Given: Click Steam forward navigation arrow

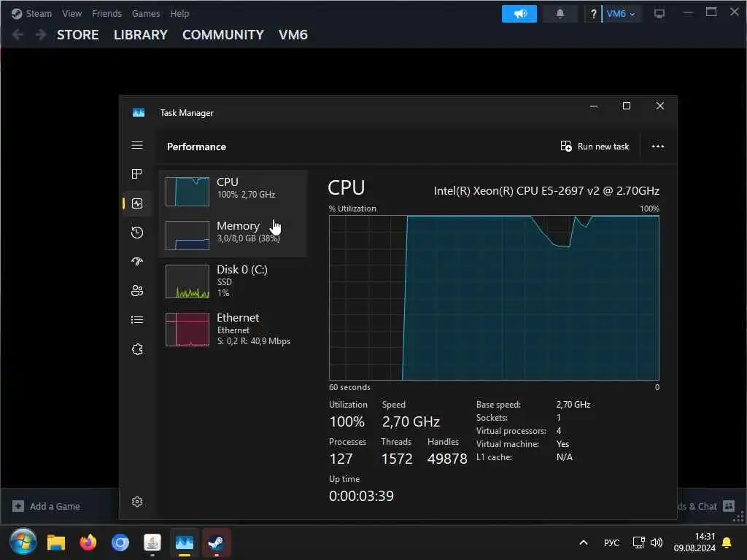Looking at the screenshot, I should pos(41,34).
